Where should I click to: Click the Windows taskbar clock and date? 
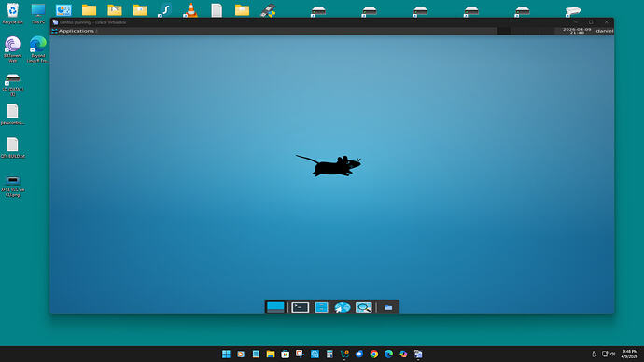[630, 354]
